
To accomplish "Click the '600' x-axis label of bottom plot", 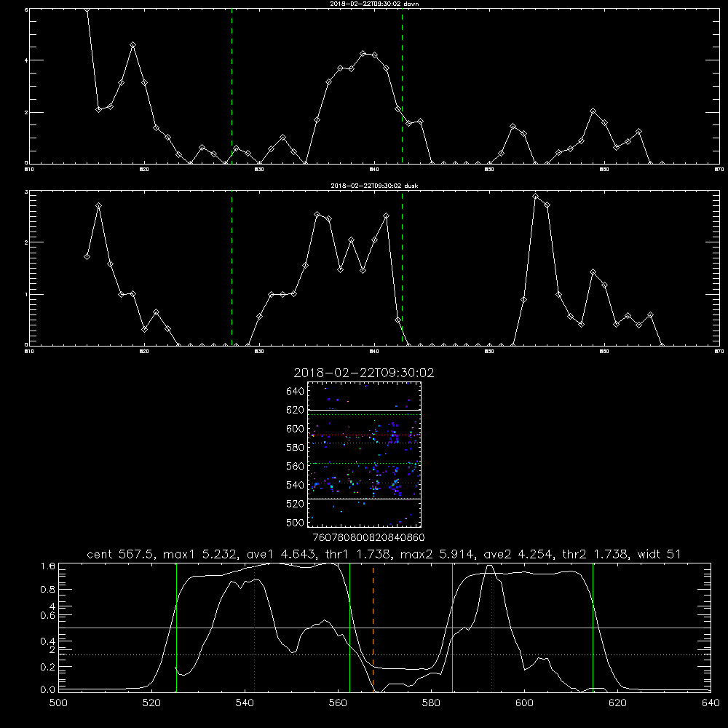I will coord(524,703).
